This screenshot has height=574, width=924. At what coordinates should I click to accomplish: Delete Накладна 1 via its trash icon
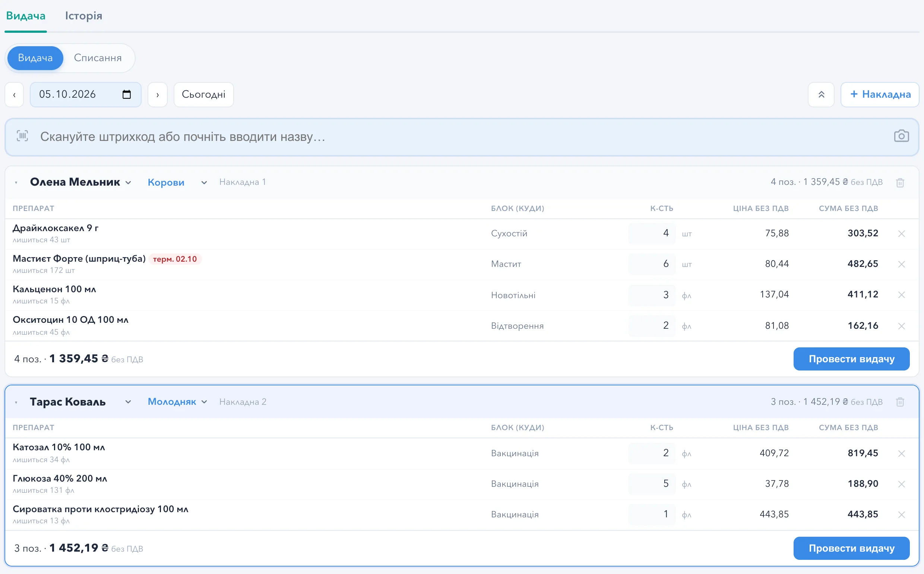[900, 183]
